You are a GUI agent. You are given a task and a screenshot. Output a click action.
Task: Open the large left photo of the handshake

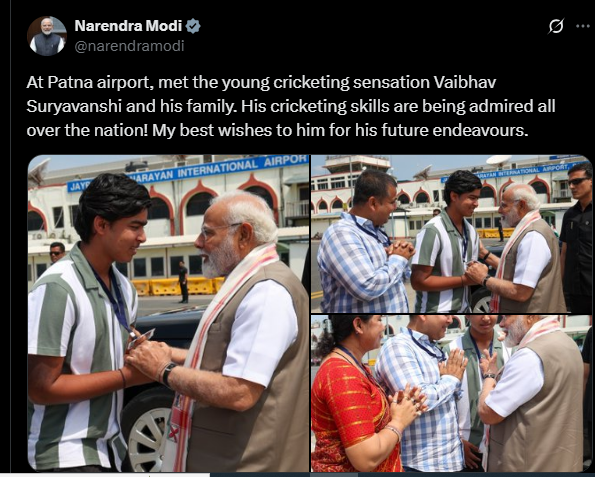[x=168, y=313]
